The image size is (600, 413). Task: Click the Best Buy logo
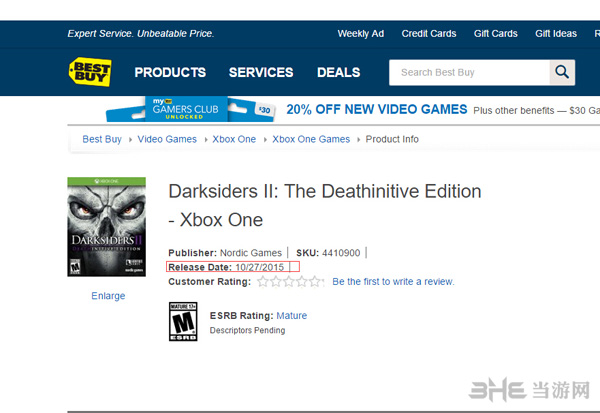[x=89, y=72]
